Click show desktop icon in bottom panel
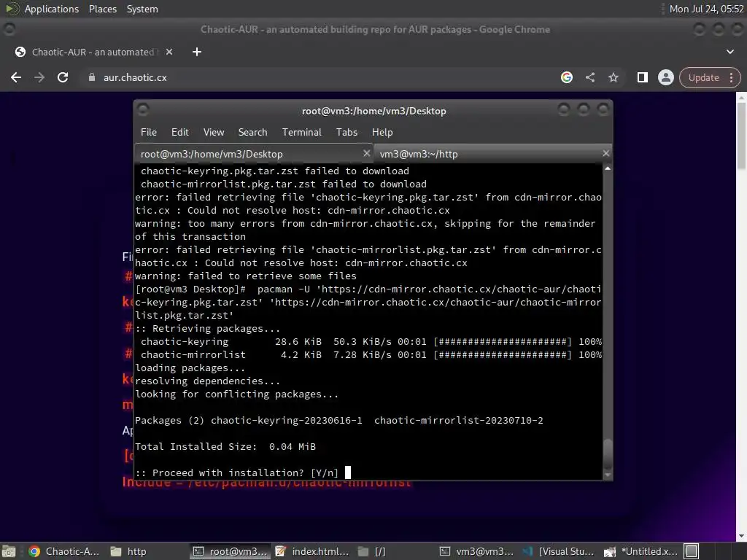This screenshot has width=747, height=560. [x=9, y=551]
